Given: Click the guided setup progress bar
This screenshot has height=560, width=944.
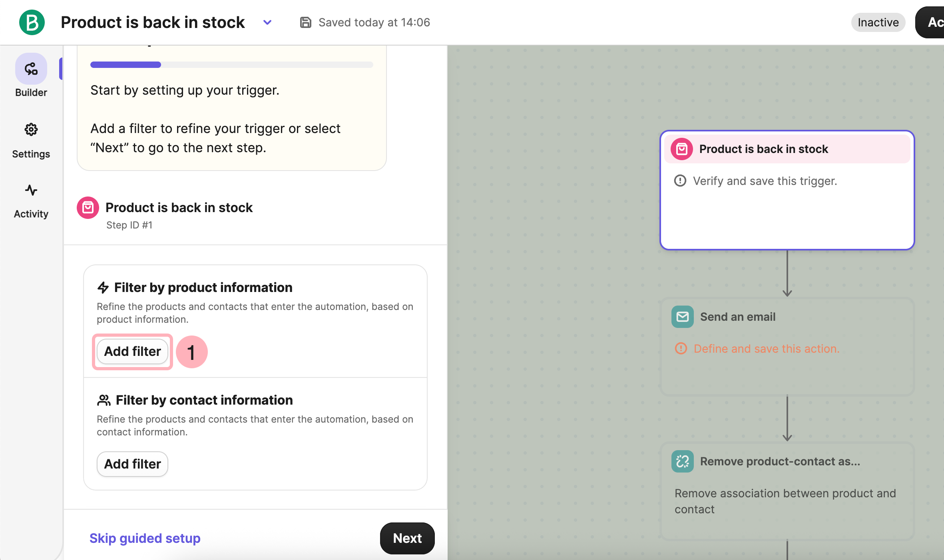Looking at the screenshot, I should click(231, 65).
